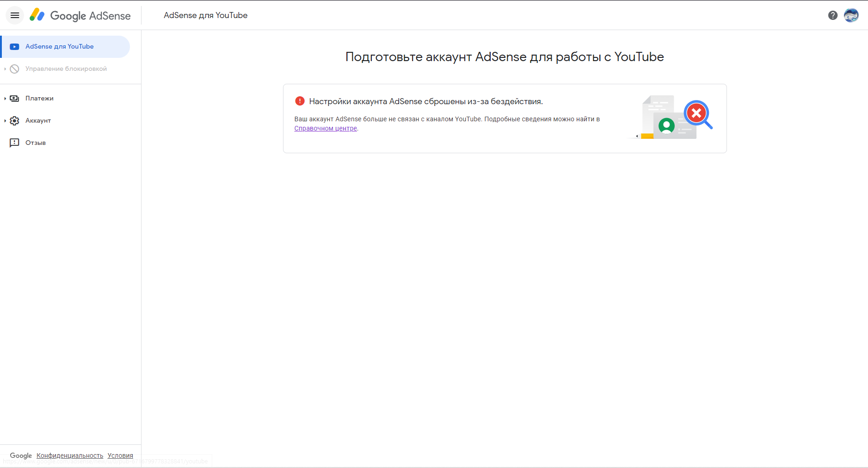Viewport: 868px width, 468px height.
Task: Click heading Подготовьте аккаунт AdSense
Action: click(x=505, y=57)
